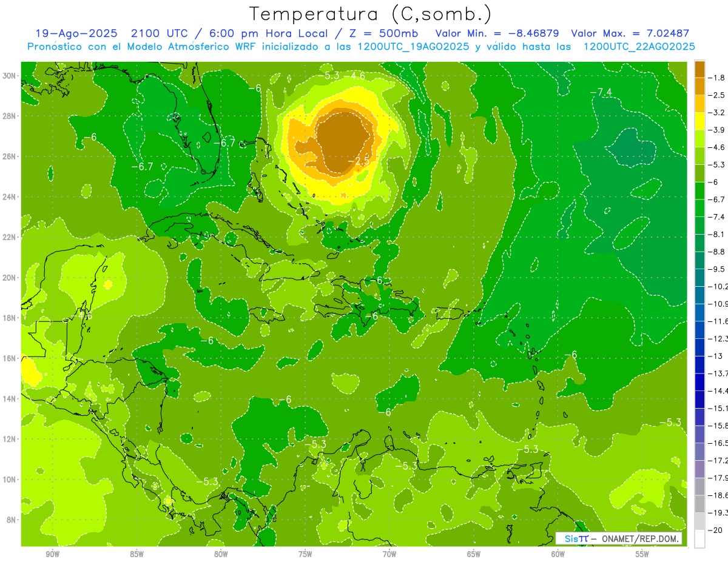The image size is (728, 562).
Task: Click the "16N" latitude axis label
Action: [9, 358]
